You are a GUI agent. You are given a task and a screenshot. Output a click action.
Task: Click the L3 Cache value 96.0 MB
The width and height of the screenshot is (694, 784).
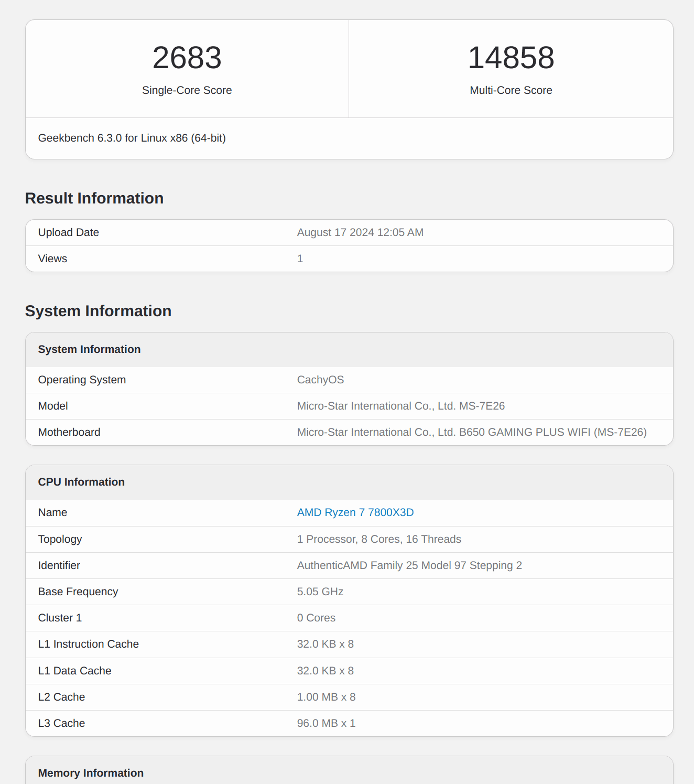tap(326, 723)
